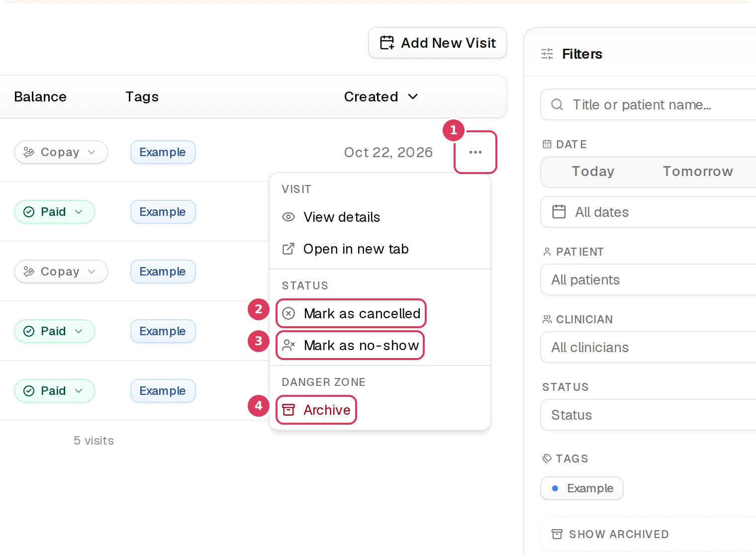Click the Filters panel heading

582,54
